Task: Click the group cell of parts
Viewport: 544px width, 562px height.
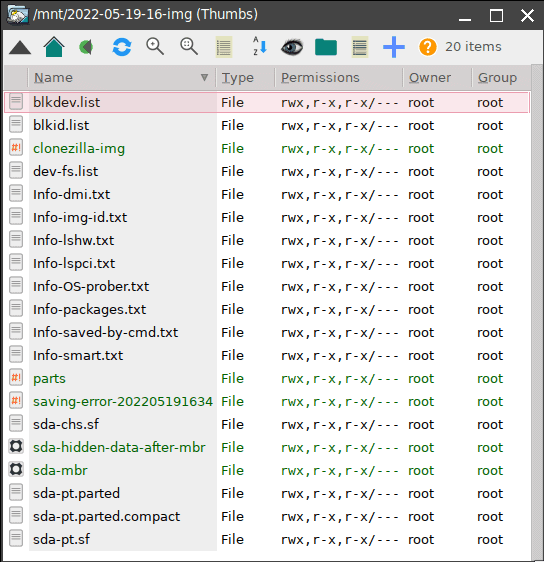Action: 490,379
